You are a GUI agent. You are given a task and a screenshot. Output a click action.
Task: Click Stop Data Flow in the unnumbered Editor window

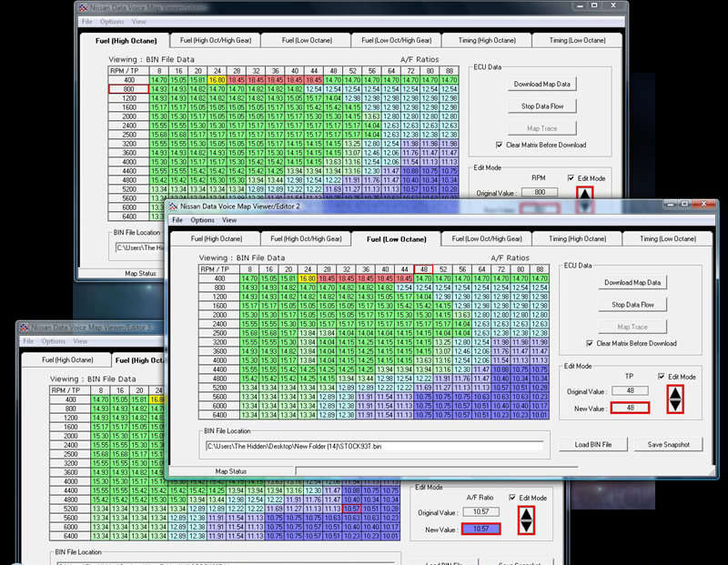pos(541,106)
